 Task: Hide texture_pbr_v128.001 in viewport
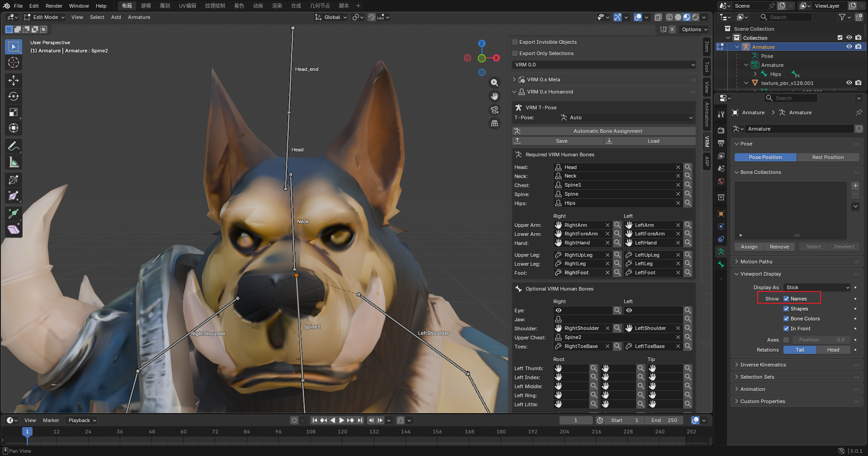coord(849,83)
